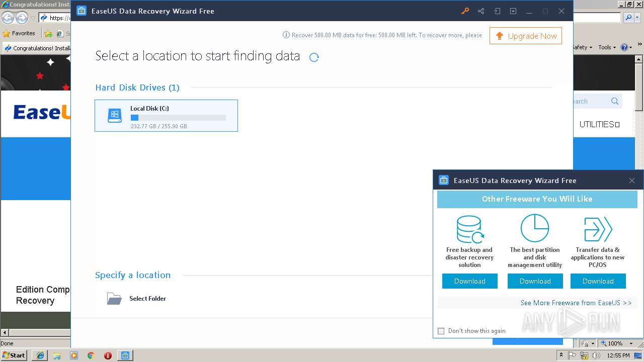Click the Upgrade Now button
Image resolution: width=644 pixels, height=362 pixels.
[526, 36]
